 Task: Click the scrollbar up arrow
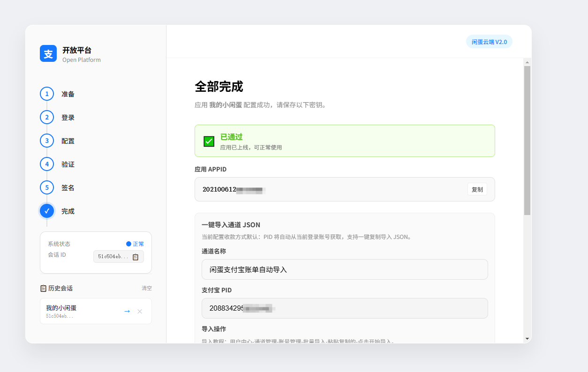(527, 62)
